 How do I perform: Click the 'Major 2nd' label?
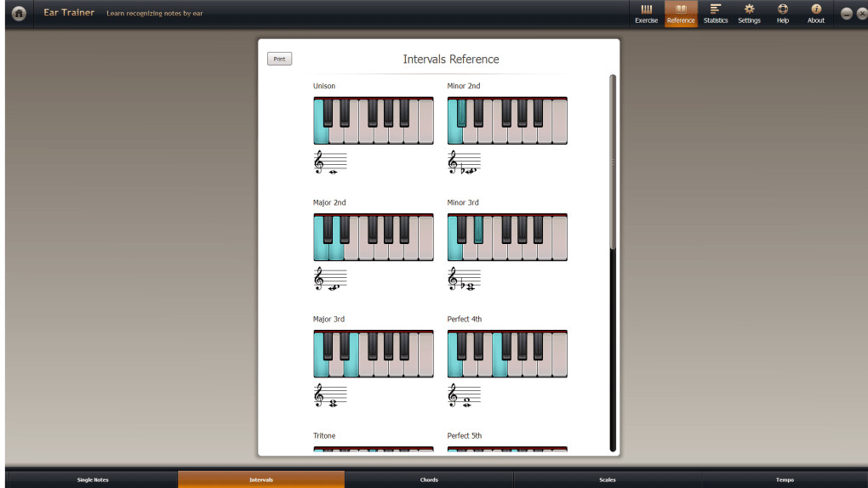click(x=329, y=202)
